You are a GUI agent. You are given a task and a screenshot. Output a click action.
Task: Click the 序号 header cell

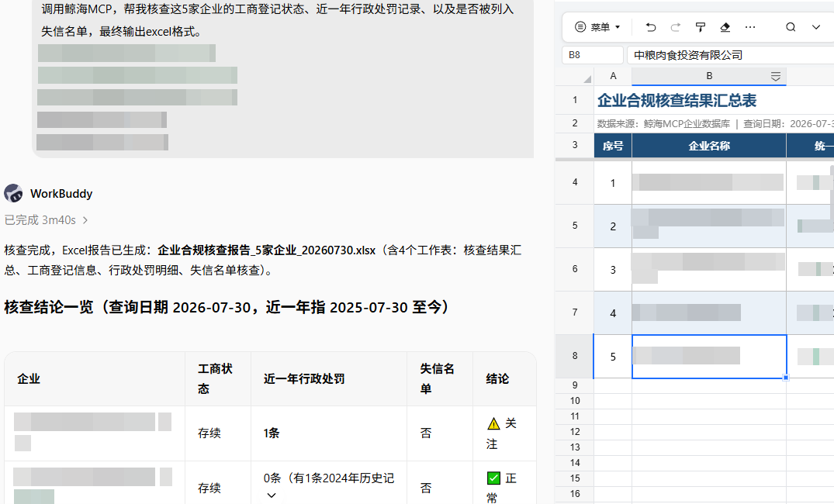pos(613,146)
